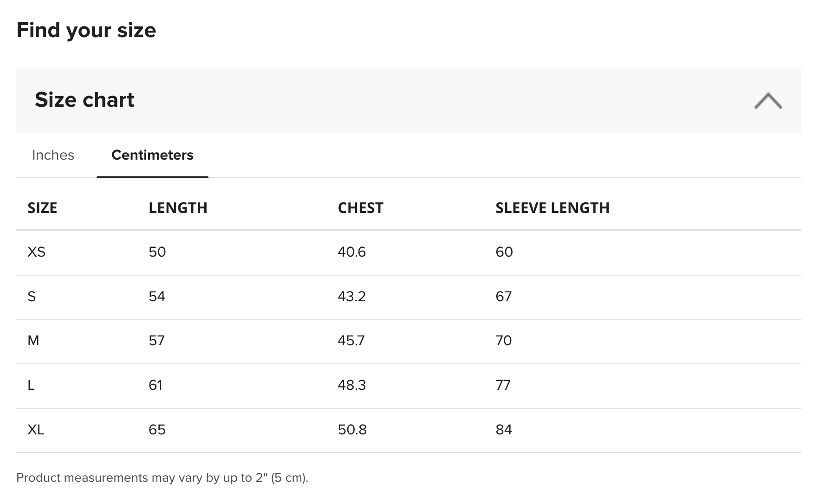
Task: Click the SIZE column header
Action: coord(42,208)
